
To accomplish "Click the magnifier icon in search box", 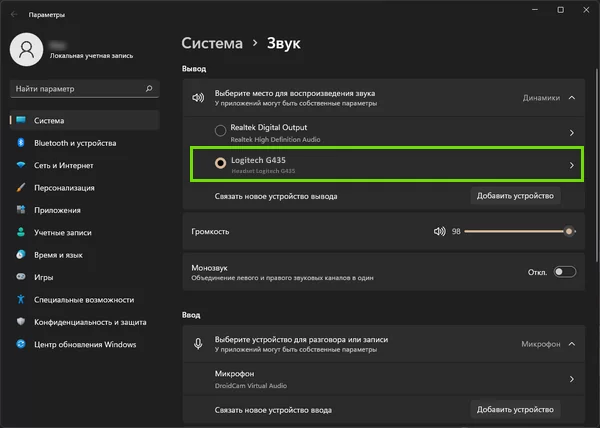I will [149, 89].
